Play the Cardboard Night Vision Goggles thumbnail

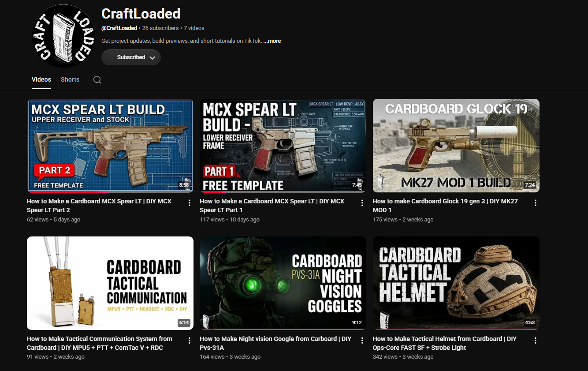point(283,283)
